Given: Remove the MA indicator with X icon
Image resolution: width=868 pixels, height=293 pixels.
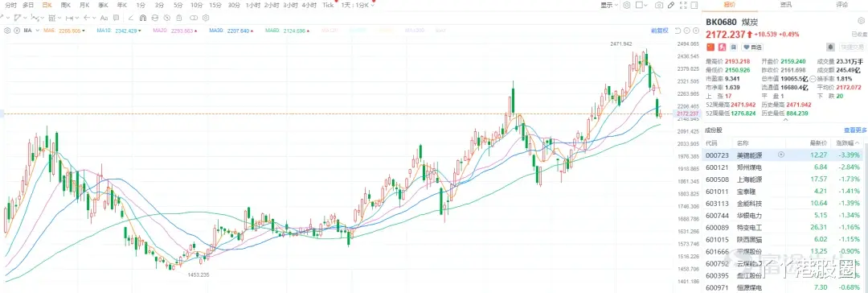Looking at the screenshot, I should pyautogui.click(x=17, y=31).
